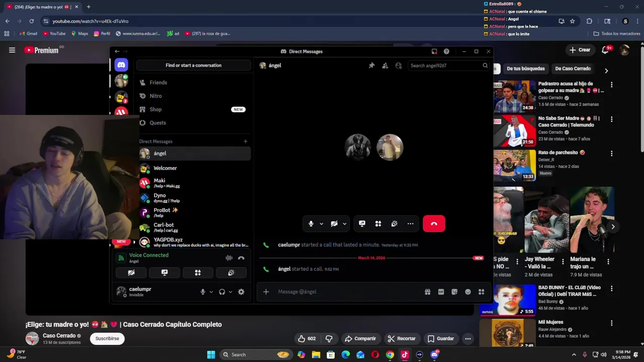Select De tus búsquedas filter chip
The image size is (644, 362).
point(525,68)
